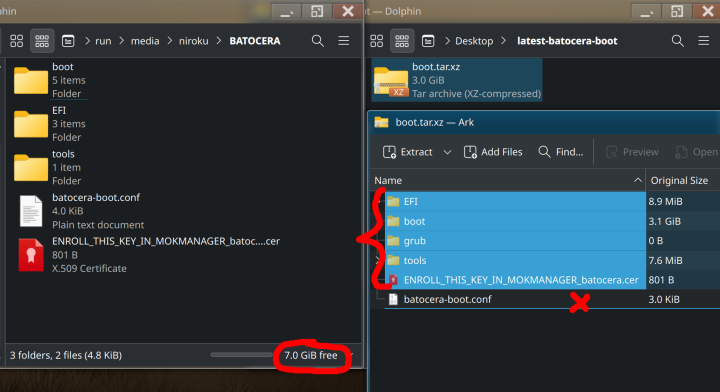
Task: Click the Extract button in Ark
Action: pyautogui.click(x=408, y=152)
